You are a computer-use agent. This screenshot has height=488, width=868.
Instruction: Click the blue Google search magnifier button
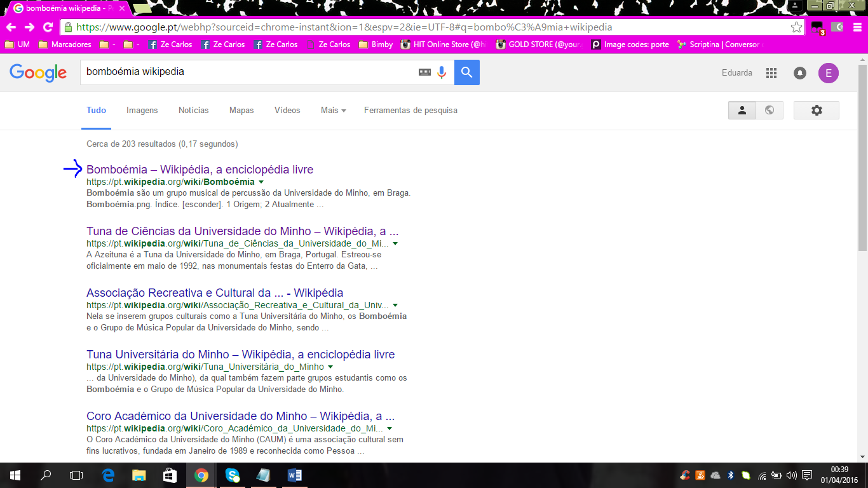coord(466,72)
